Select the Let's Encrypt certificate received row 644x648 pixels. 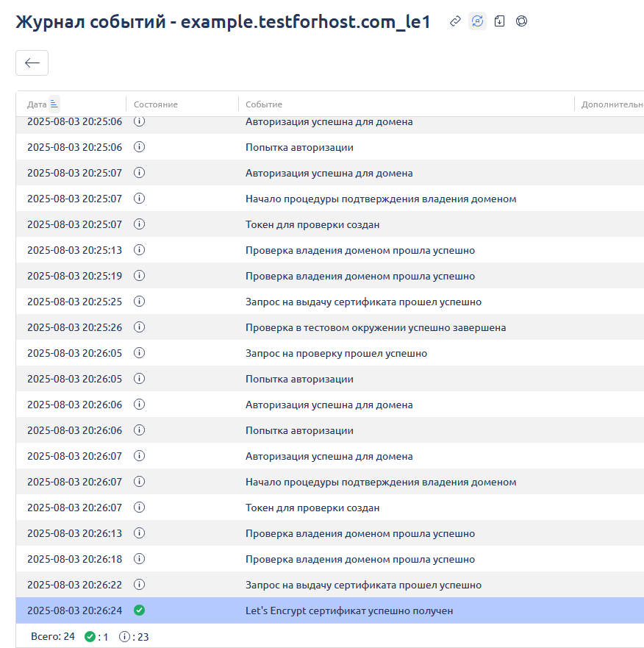(x=349, y=610)
